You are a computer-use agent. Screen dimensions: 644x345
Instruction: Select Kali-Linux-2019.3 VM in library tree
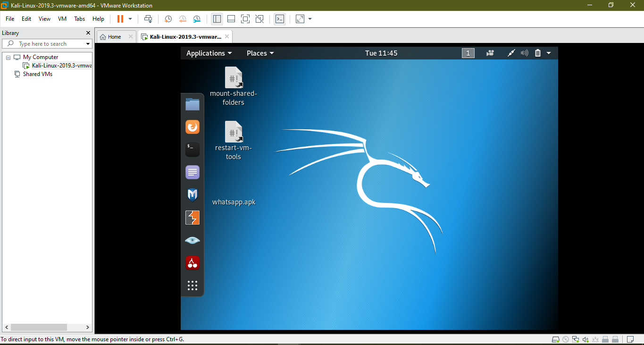[x=58, y=66]
